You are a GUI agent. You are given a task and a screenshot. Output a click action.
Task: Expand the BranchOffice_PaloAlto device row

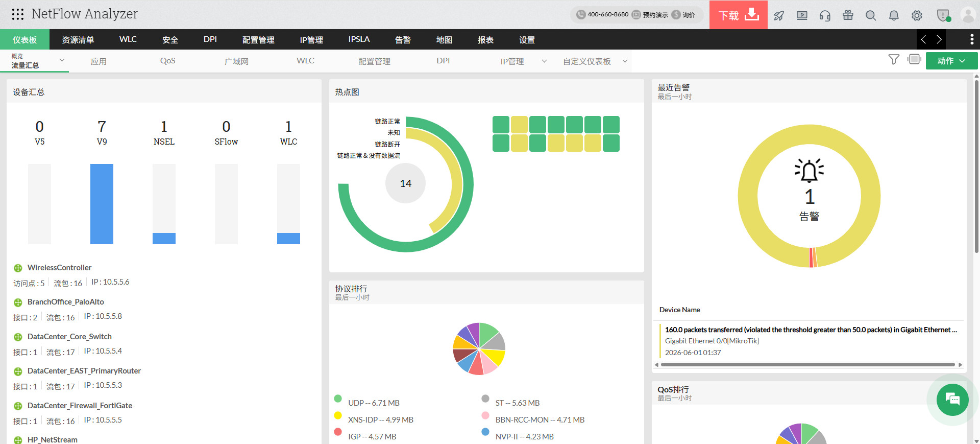pyautogui.click(x=18, y=302)
